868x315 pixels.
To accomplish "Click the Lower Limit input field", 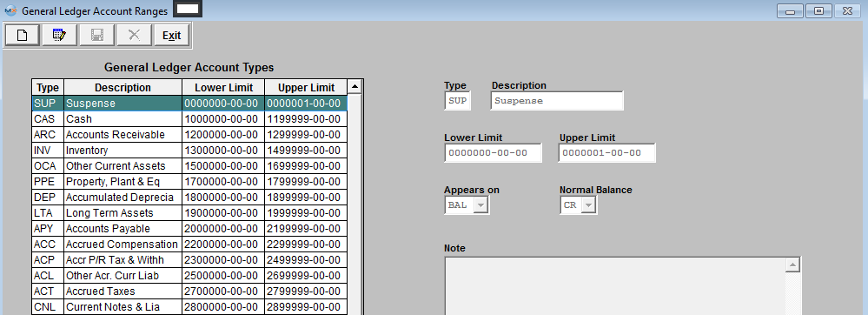I will 493,153.
